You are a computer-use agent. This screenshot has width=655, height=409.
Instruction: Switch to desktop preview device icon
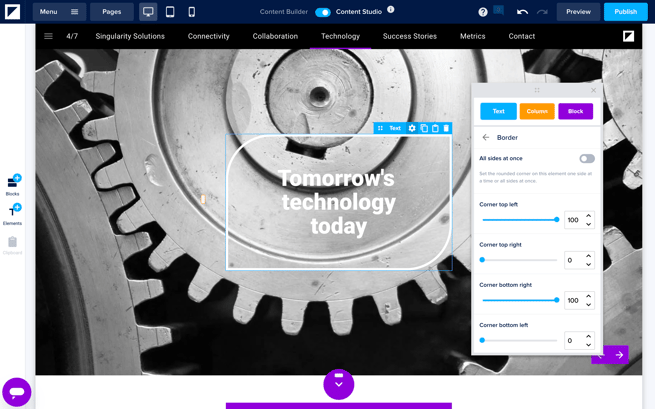coord(148,12)
